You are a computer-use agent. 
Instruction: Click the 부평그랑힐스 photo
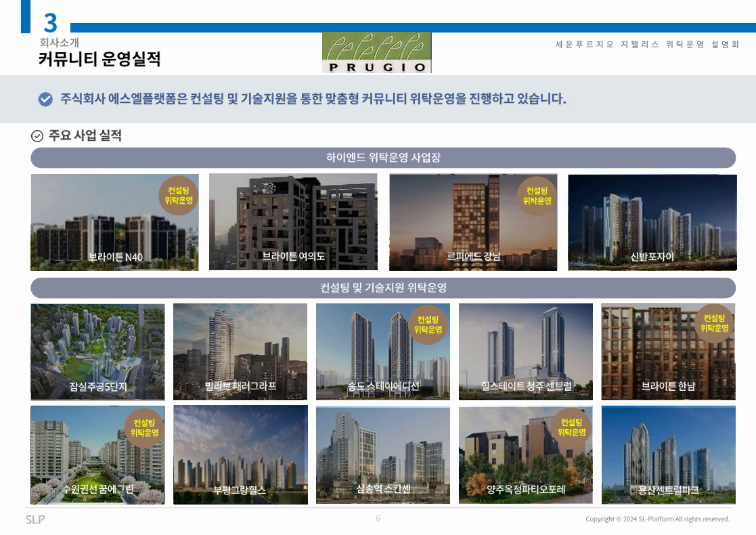pyautogui.click(x=240, y=455)
